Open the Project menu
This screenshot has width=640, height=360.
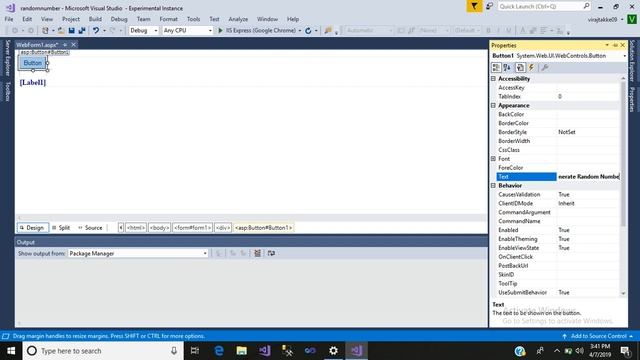point(71,19)
